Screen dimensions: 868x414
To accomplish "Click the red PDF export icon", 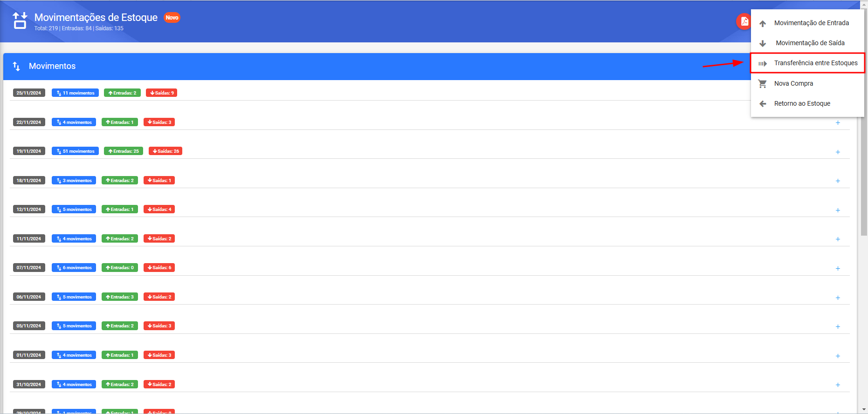I will pos(744,21).
